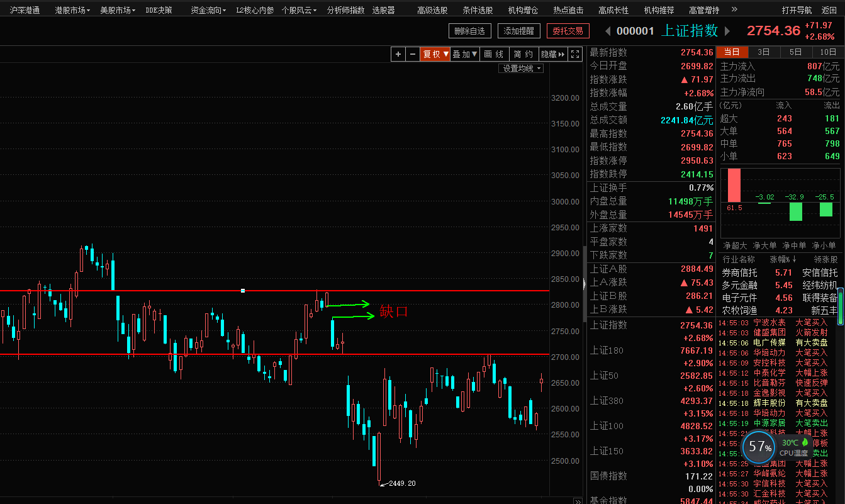Open DDE决策 menu item
This screenshot has width=845, height=504.
159,10
